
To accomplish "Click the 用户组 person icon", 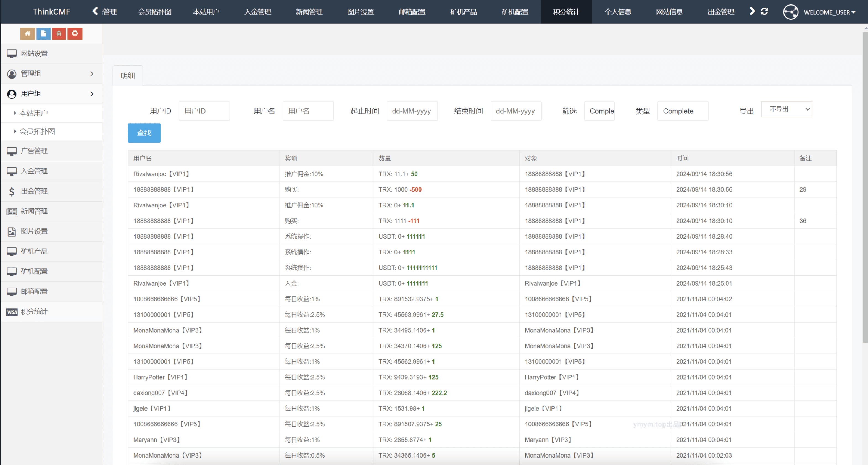I will pos(12,94).
